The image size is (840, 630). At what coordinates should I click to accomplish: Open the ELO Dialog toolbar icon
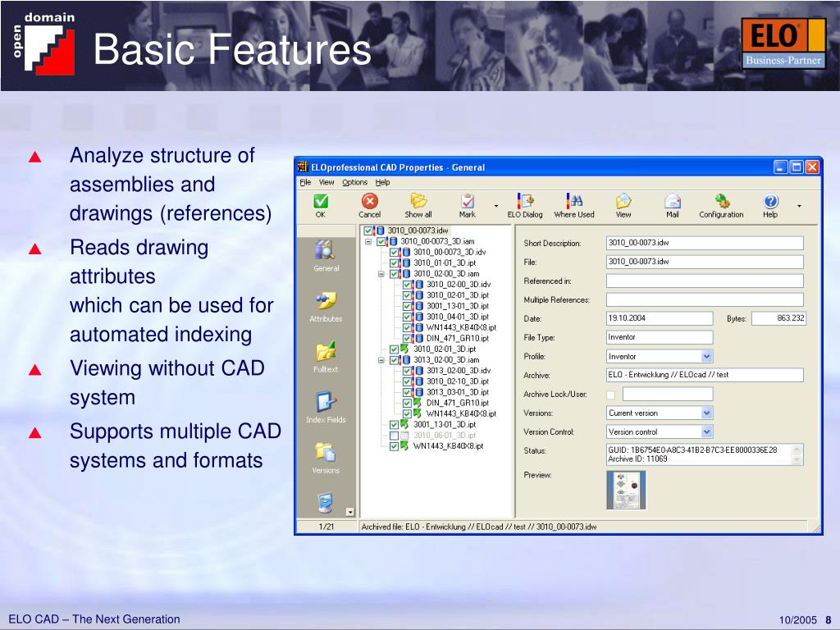525,200
